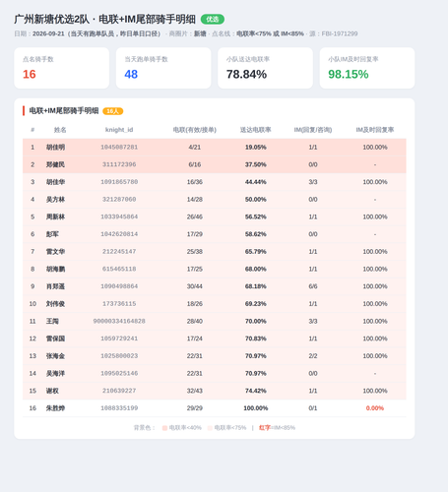Click the 30/44 电联 cell
448x492 pixels.
coord(195,286)
